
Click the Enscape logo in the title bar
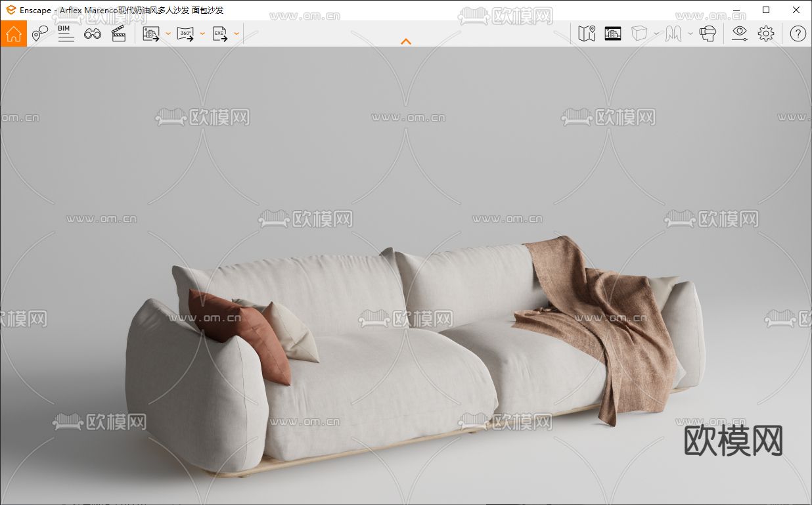click(x=11, y=10)
